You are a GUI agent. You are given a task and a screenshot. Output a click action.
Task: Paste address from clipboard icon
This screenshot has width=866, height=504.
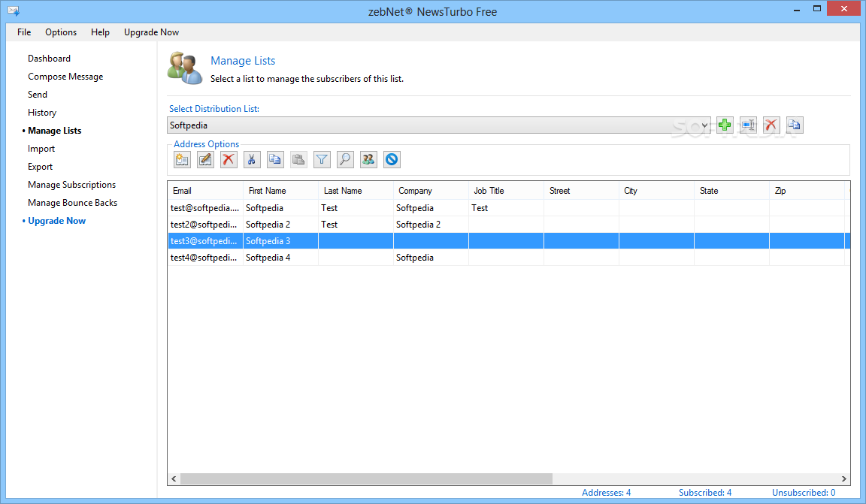tap(298, 159)
